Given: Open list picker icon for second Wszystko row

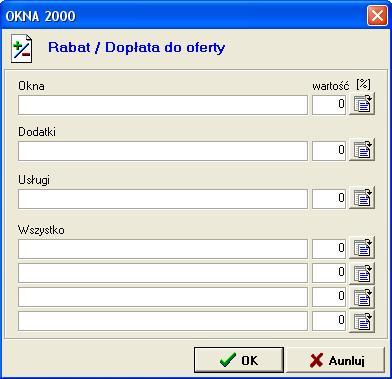Looking at the screenshot, I should click(x=362, y=272).
